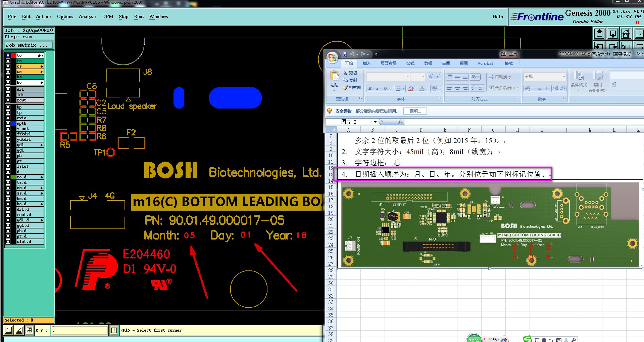Click Help in Genesis menu bar
Image resolution: width=644 pixels, height=342 pixels.
point(498,16)
